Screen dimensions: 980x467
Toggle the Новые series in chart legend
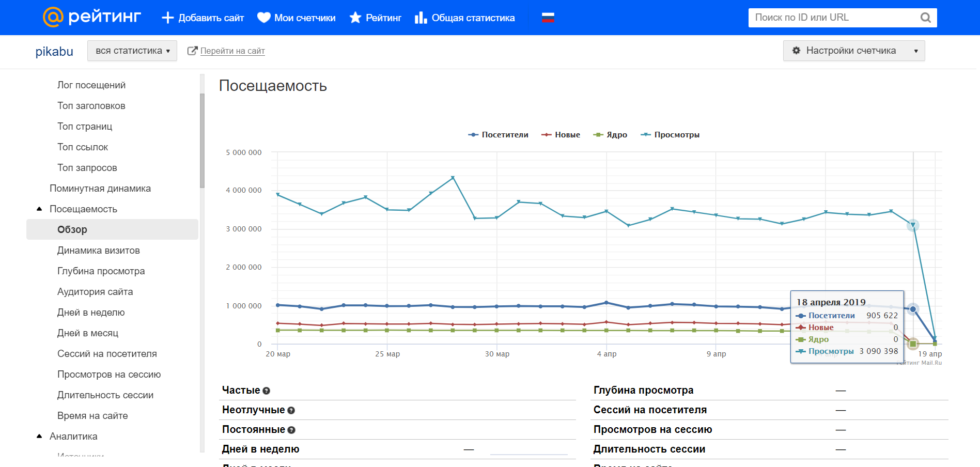coord(561,135)
